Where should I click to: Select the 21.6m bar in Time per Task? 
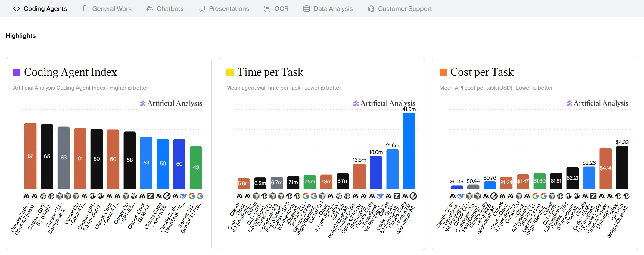click(393, 169)
